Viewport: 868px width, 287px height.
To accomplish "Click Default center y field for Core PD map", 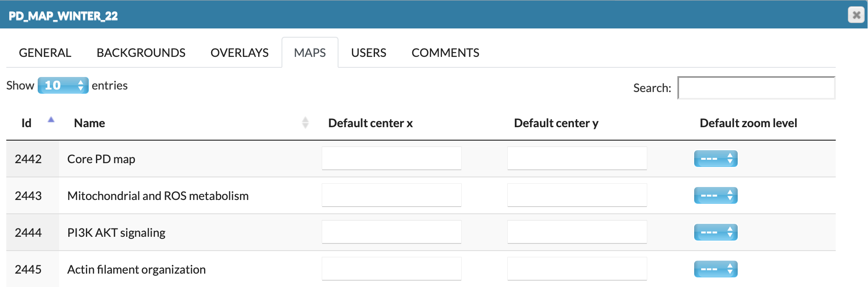I will (577, 158).
